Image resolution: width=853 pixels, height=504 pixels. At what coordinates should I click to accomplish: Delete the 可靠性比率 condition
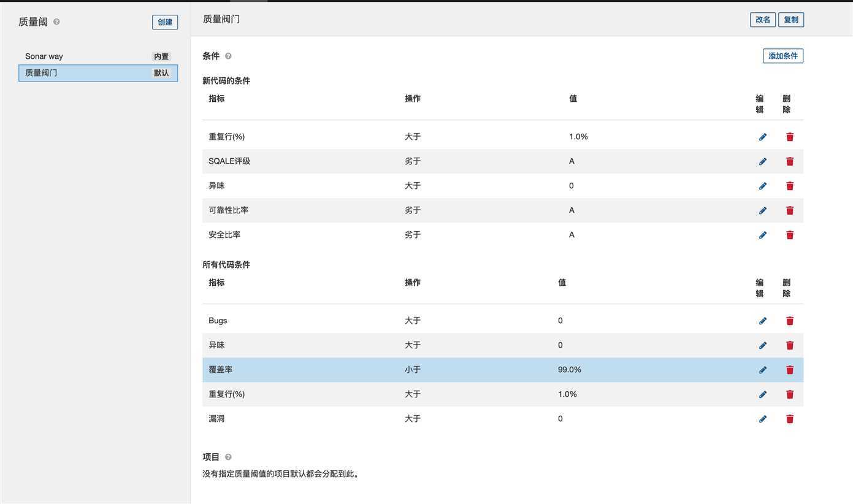coord(790,210)
